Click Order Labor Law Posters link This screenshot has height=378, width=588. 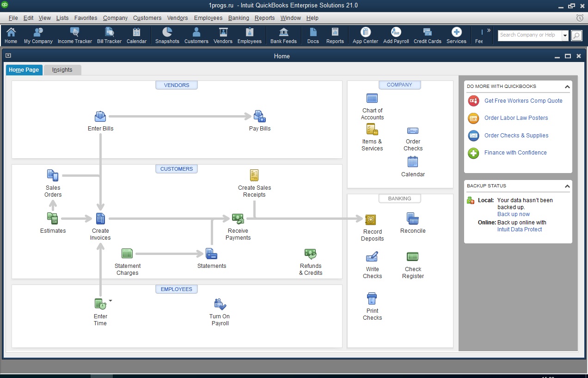tap(516, 118)
